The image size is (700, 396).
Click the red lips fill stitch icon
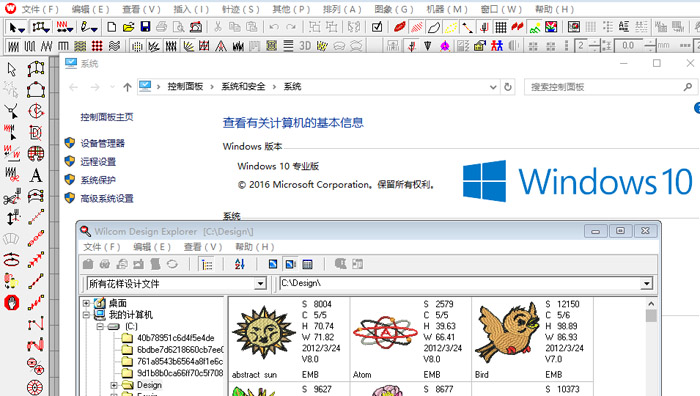click(400, 27)
